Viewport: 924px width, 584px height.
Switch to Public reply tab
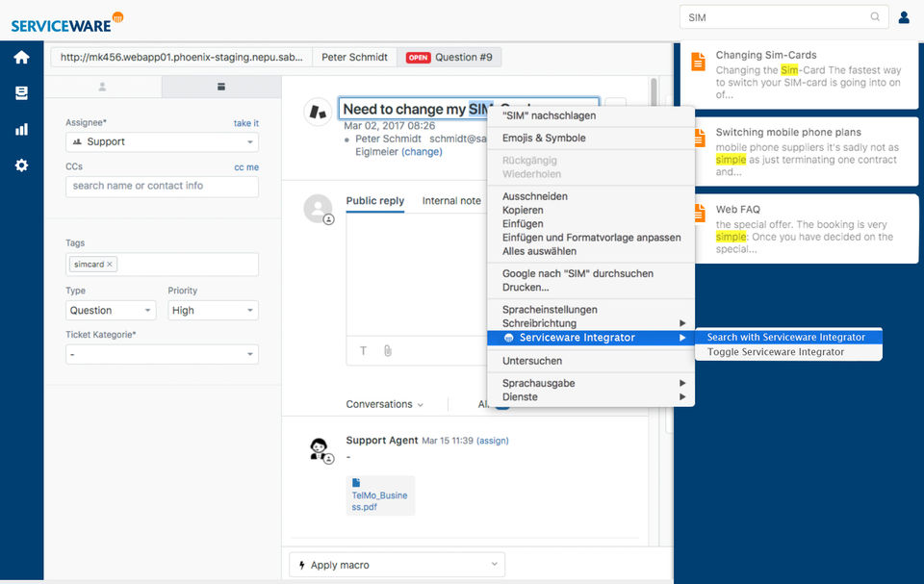click(374, 201)
